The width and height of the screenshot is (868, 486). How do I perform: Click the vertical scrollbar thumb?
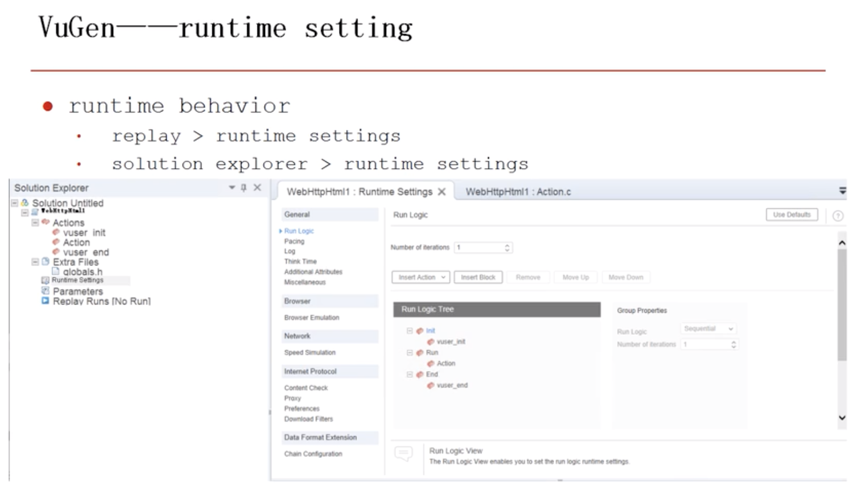(x=842, y=305)
